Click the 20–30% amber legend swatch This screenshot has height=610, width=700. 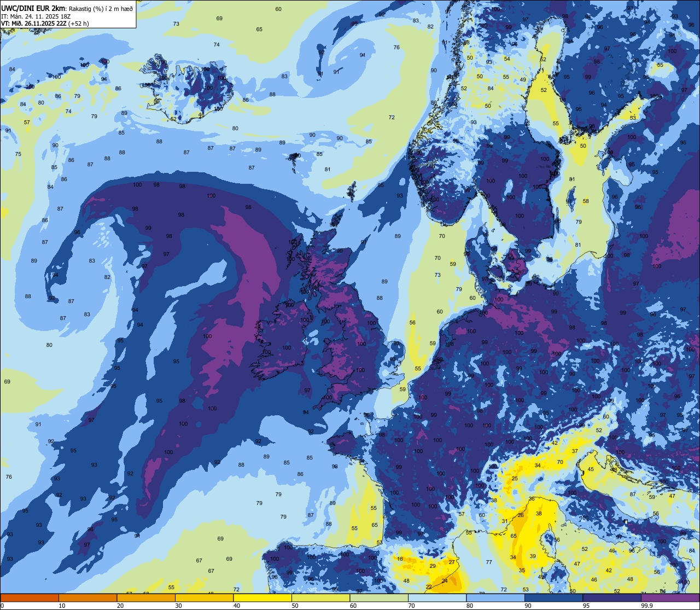146,597
